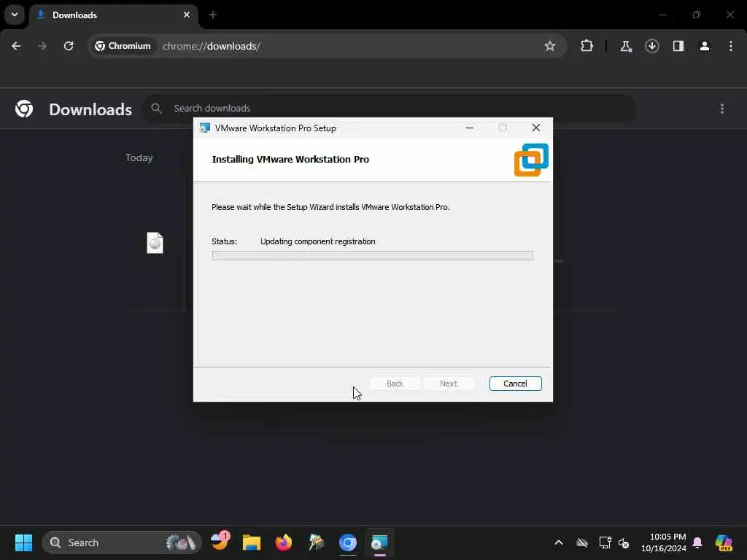747x560 pixels.
Task: Open the profile avatar menu
Action: 705,46
